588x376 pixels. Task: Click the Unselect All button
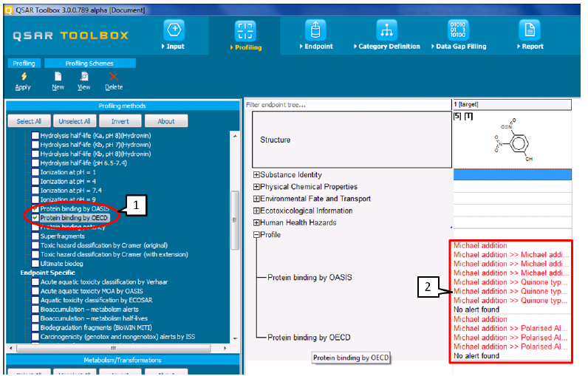coord(75,121)
